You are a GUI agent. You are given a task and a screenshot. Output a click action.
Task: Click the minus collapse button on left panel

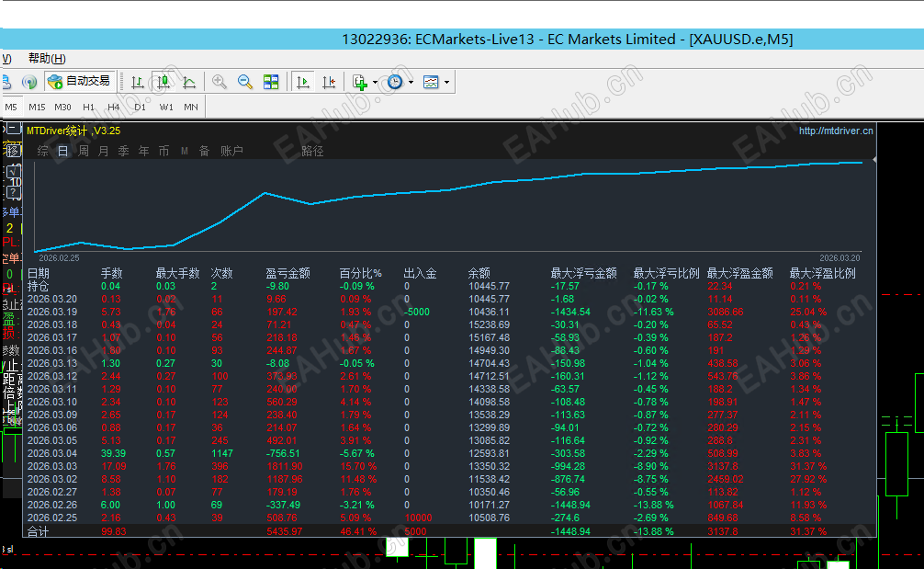(13, 128)
